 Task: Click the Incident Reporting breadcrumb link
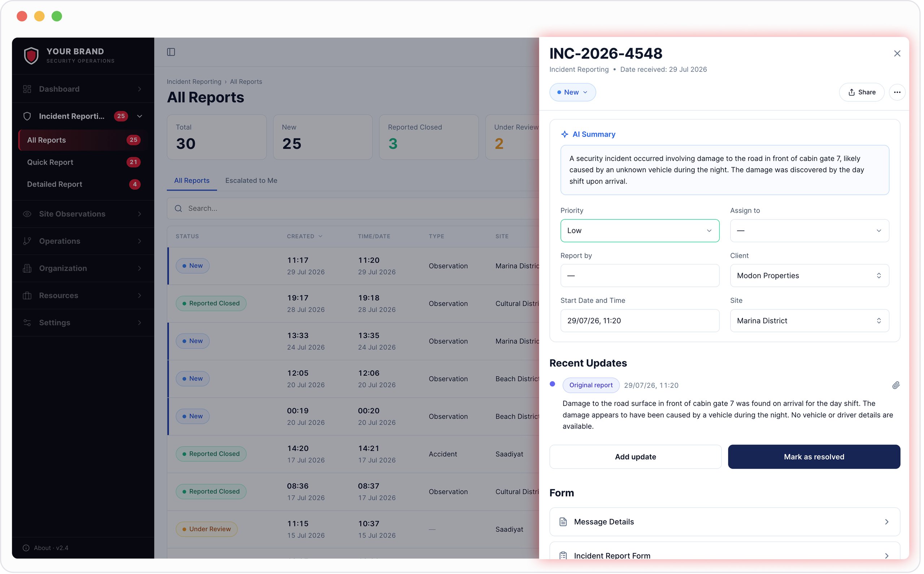(194, 82)
